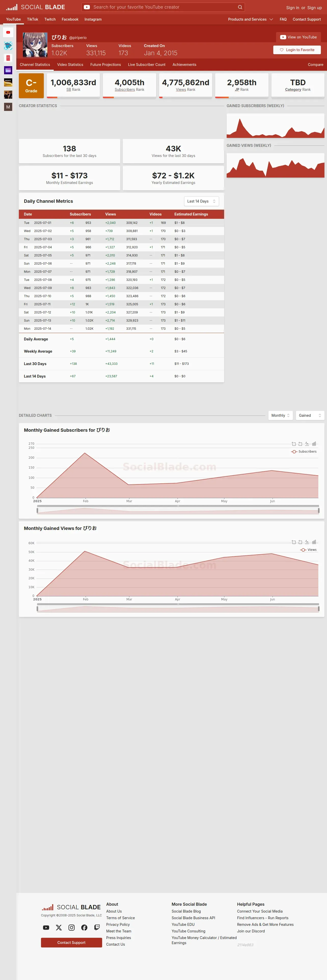Open Twitch icon in footer
The height and width of the screenshot is (980, 327).
coord(97,928)
